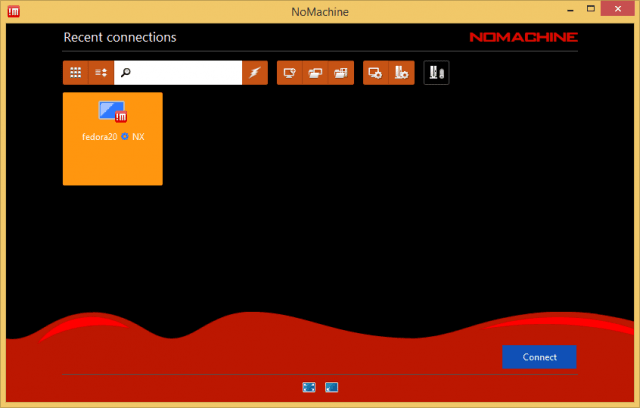
Task: Create a new connection via monitor-plus icon
Action: (x=289, y=73)
